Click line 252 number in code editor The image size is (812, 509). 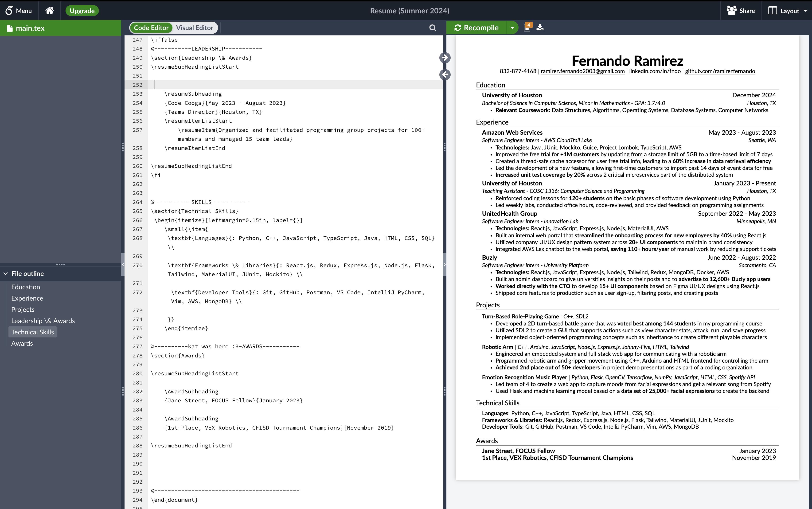[x=136, y=84]
